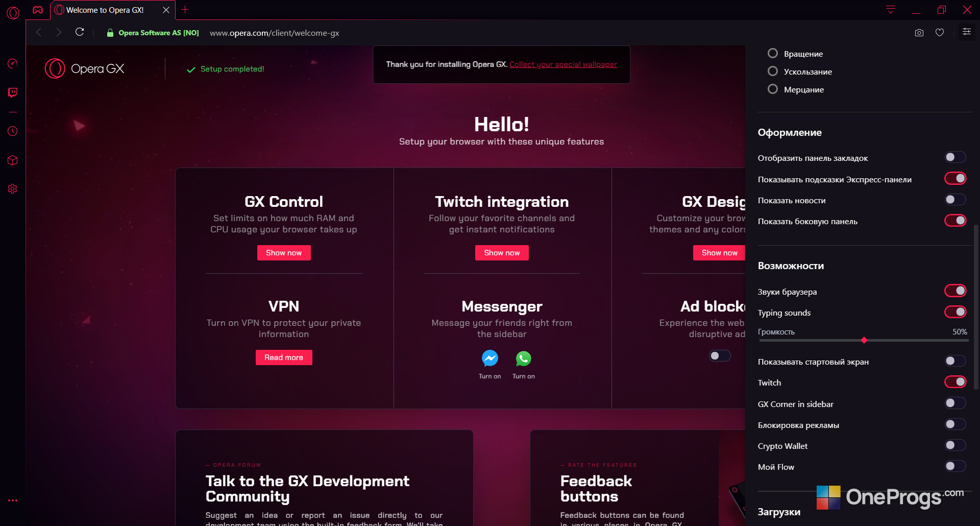Image resolution: width=980 pixels, height=526 pixels.
Task: Click the Оформление section heading
Action: [790, 133]
